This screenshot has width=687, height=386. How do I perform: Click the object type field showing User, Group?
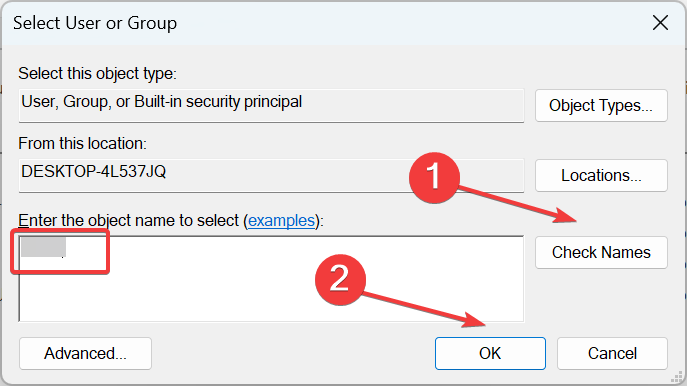(x=271, y=106)
